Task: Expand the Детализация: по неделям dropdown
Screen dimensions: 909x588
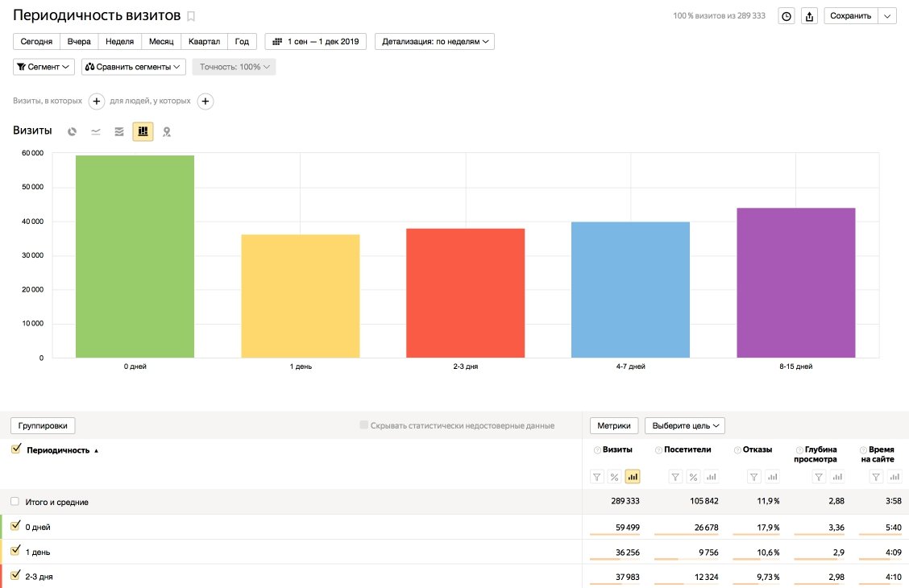Action: pos(435,42)
